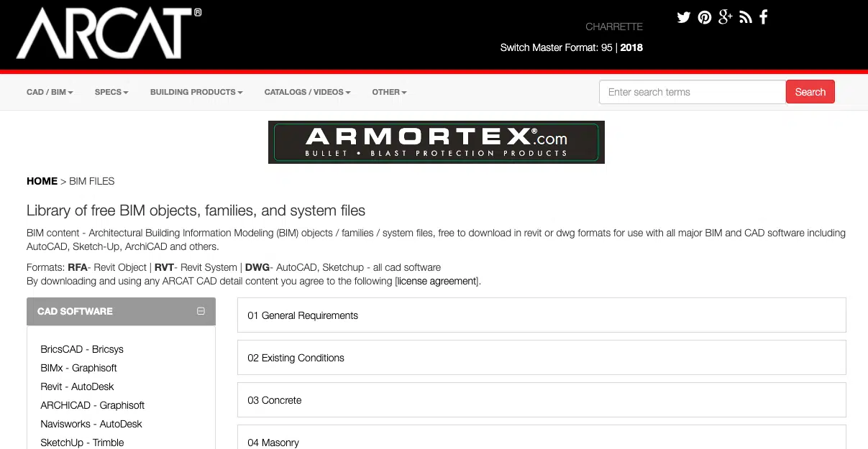Select the Google+ social icon
The height and width of the screenshot is (449, 868).
click(725, 17)
